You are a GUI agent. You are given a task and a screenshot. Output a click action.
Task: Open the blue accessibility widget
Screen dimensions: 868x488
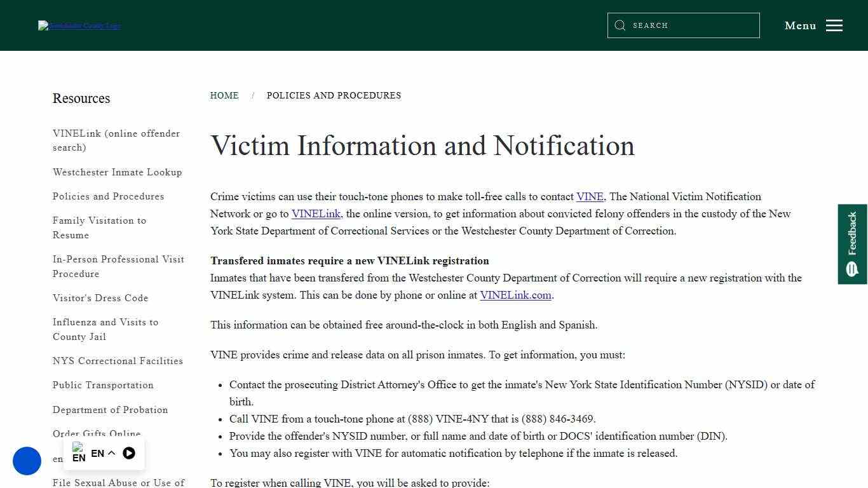click(x=27, y=461)
